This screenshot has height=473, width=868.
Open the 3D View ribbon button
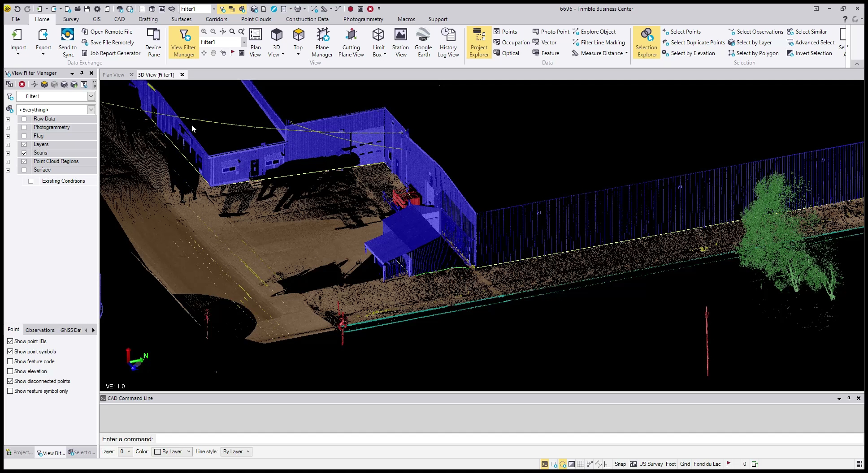point(276,43)
